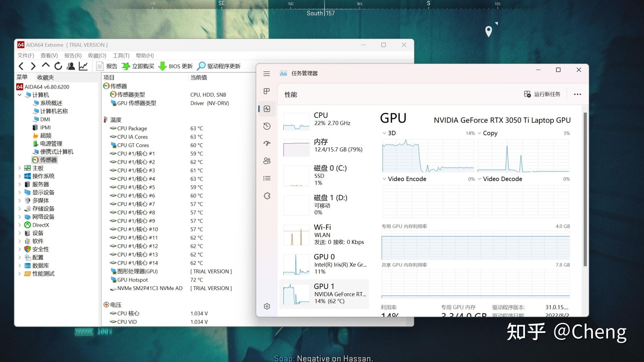The width and height of the screenshot is (644, 362).
Task: Open Task Manager hamburger navigation menu
Action: pos(267,74)
